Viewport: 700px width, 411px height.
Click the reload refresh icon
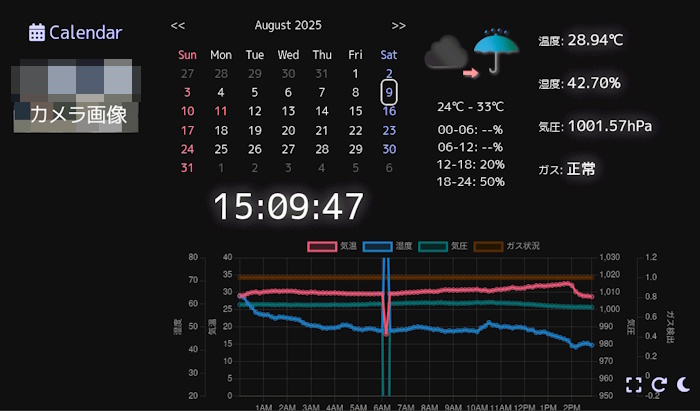coord(659,385)
